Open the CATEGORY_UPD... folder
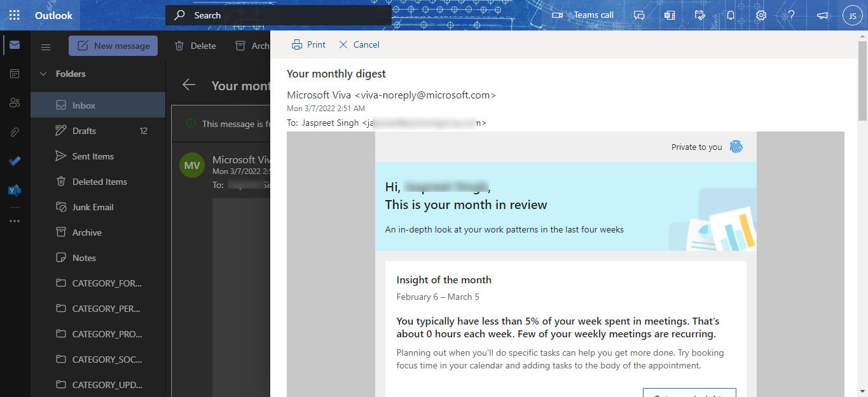868x397 pixels. 98,385
